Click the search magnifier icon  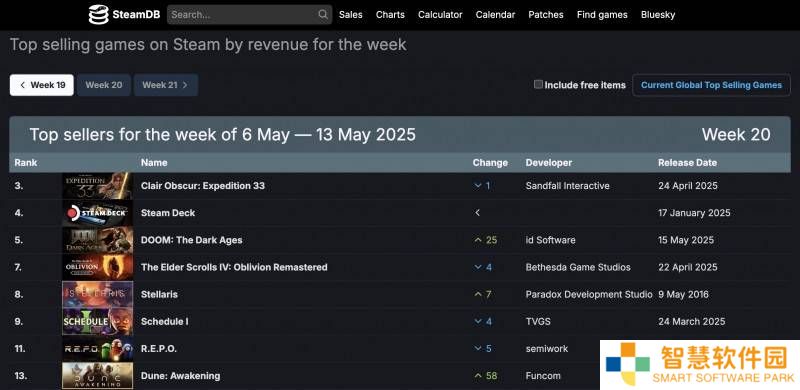point(323,15)
